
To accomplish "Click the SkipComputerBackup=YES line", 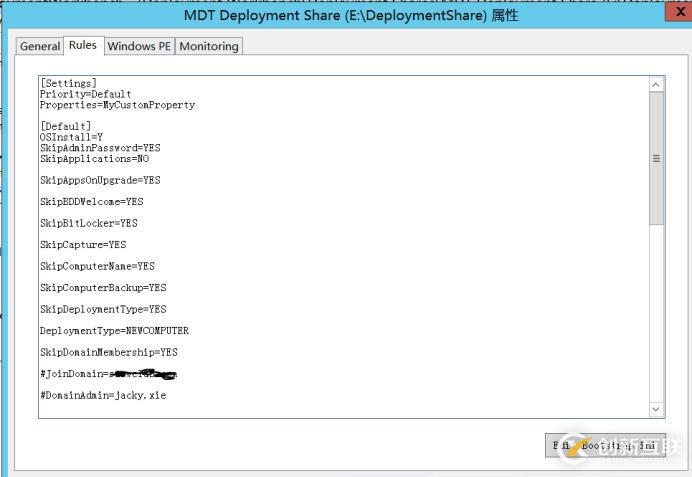I will tap(103, 288).
